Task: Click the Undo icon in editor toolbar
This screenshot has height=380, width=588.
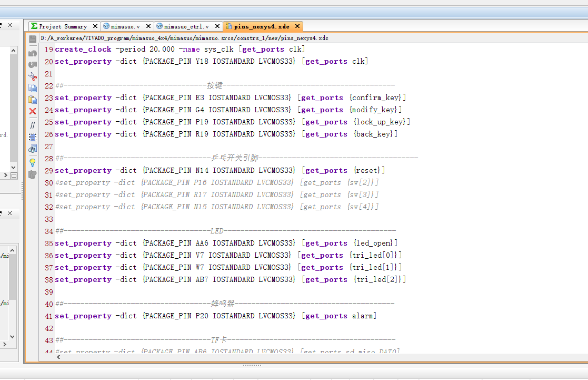Action: (x=33, y=53)
